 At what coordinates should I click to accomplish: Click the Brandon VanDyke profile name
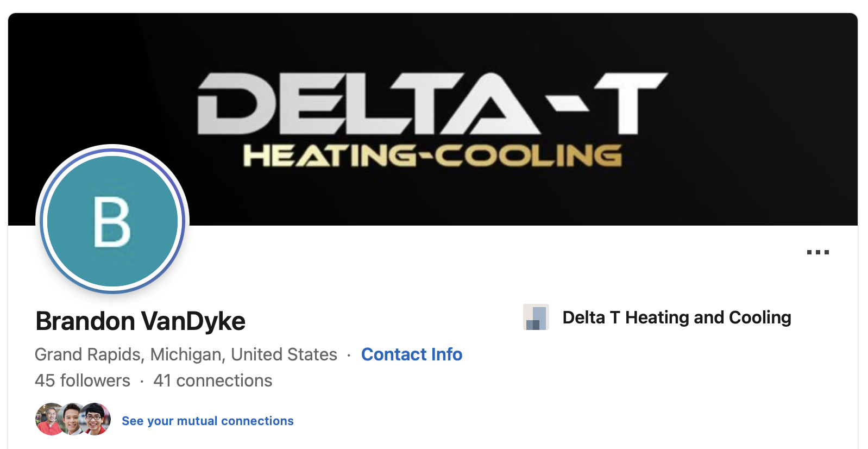(140, 321)
